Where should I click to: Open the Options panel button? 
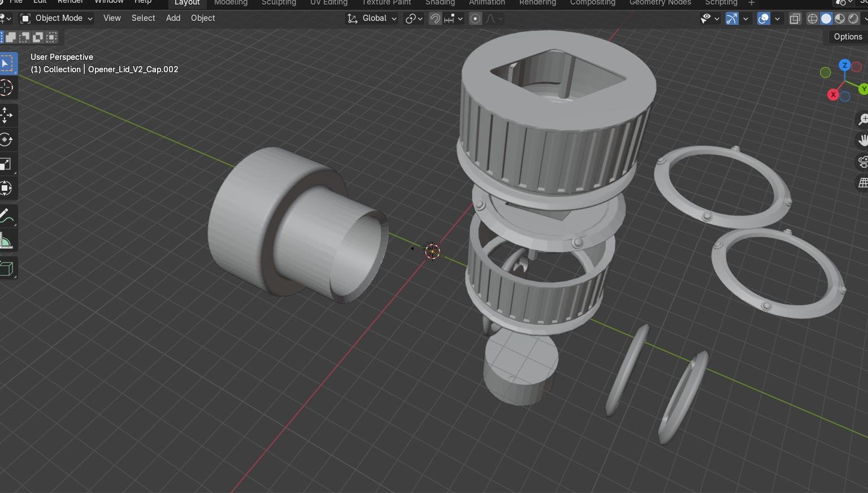coord(848,37)
